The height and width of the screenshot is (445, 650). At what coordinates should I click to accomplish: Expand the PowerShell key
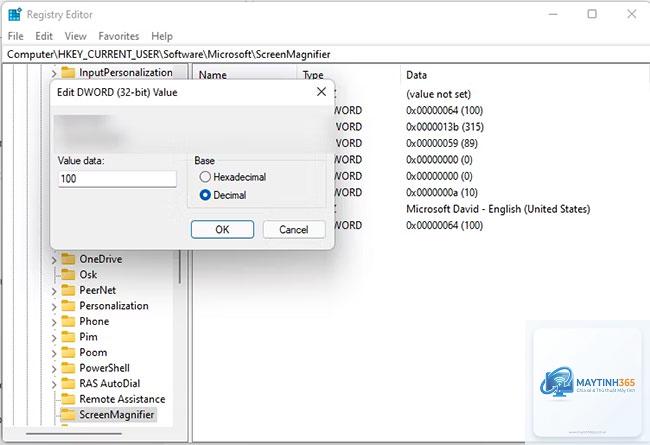click(x=54, y=369)
